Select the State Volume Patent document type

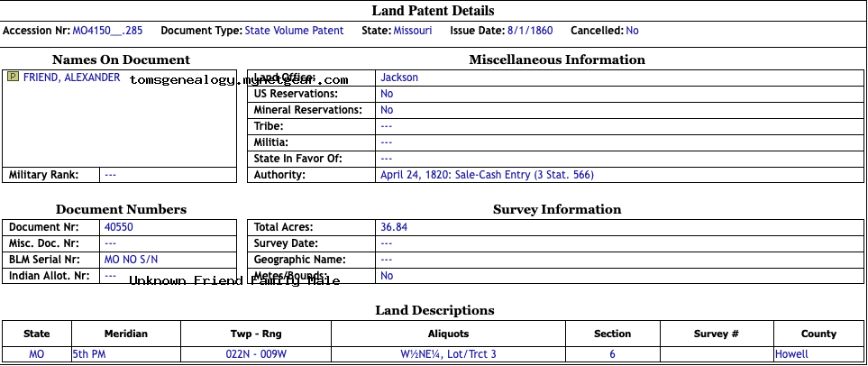[x=294, y=31]
